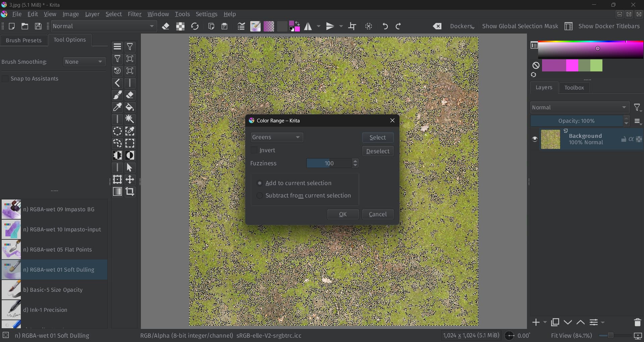Image resolution: width=644 pixels, height=342 pixels.
Task: Hide the Background layer visibility
Action: point(535,139)
